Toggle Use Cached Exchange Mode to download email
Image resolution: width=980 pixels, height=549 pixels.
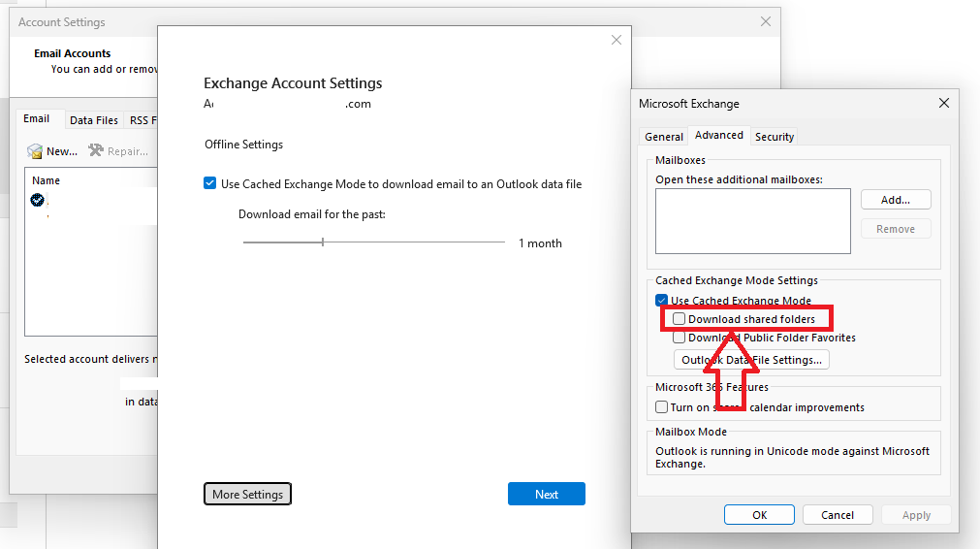coord(210,183)
